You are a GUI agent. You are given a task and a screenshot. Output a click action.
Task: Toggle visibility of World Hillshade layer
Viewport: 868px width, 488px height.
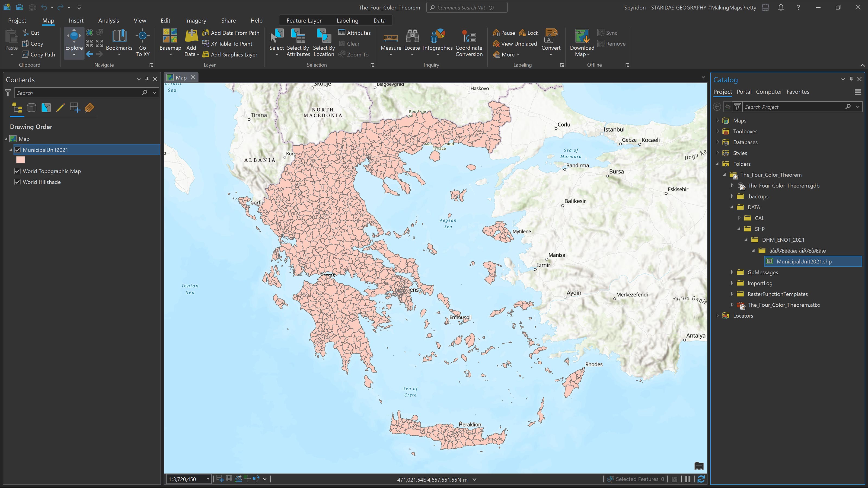18,182
